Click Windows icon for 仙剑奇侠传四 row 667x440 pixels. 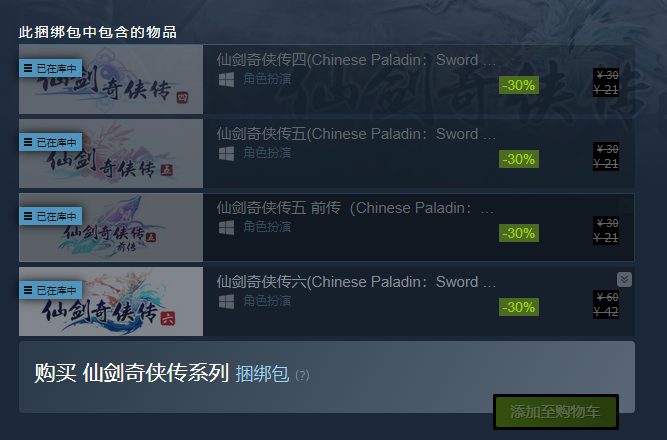click(x=226, y=80)
